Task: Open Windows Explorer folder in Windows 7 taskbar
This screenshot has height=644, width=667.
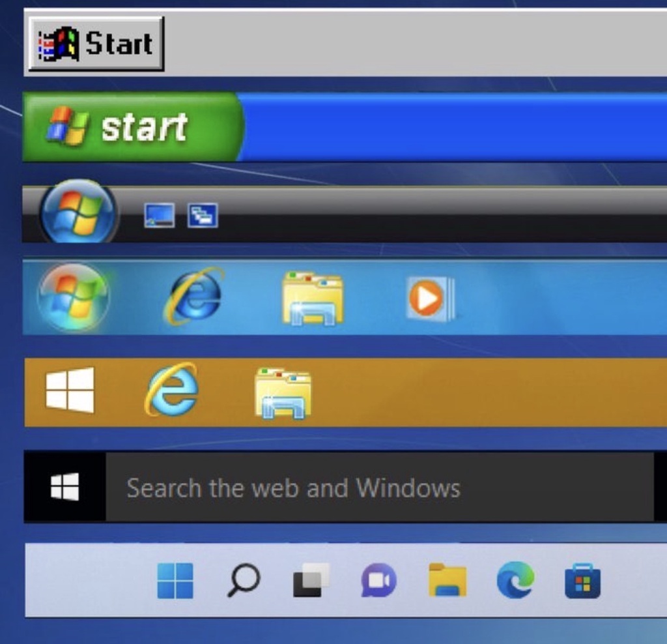Action: [313, 299]
